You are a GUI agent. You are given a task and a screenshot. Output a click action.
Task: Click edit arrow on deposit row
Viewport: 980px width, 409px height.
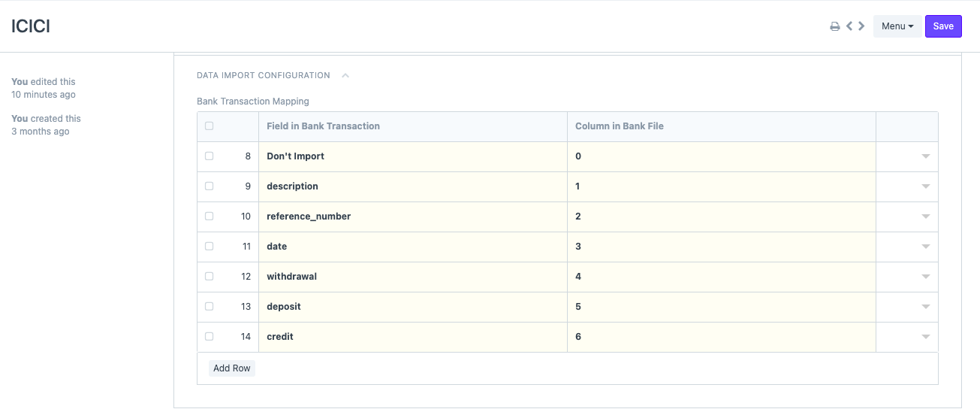pos(925,307)
